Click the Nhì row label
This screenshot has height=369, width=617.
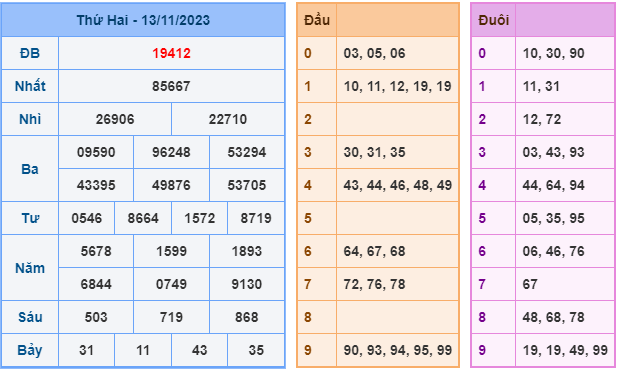(x=30, y=119)
